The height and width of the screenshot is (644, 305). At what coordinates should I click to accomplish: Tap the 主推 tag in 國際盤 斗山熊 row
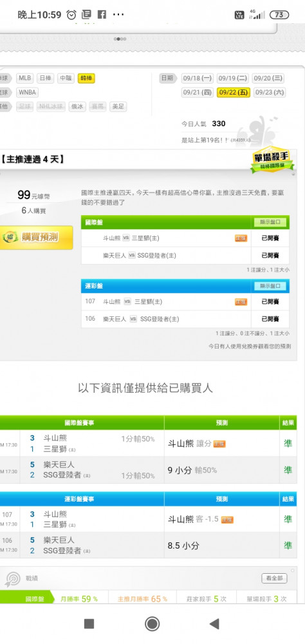coord(241,238)
